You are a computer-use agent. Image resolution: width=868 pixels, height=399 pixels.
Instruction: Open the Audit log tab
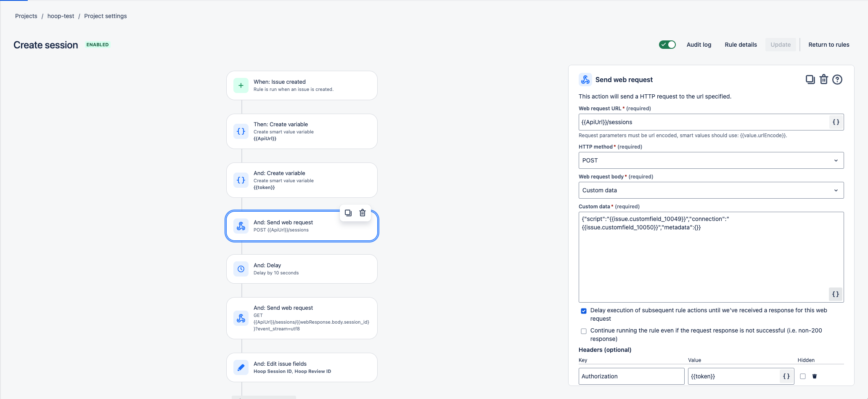tap(699, 45)
